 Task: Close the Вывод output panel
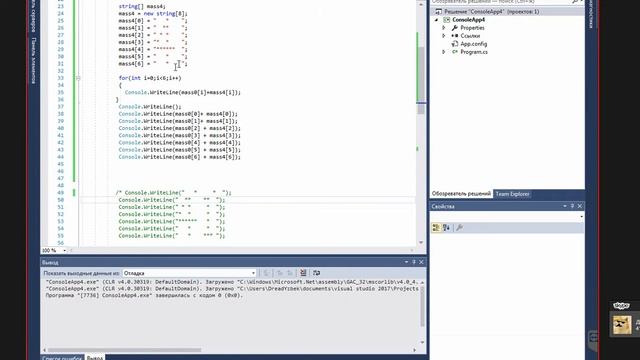point(421,262)
